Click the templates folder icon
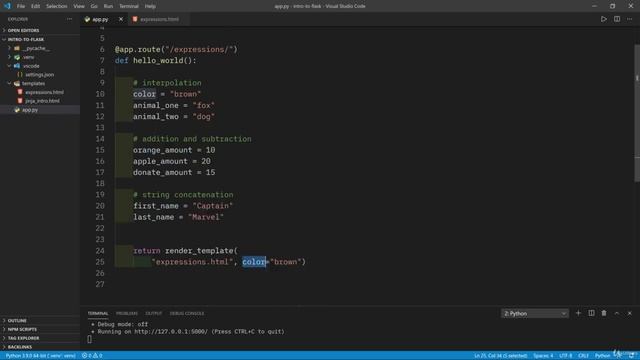The width and height of the screenshot is (640, 360). [x=17, y=83]
